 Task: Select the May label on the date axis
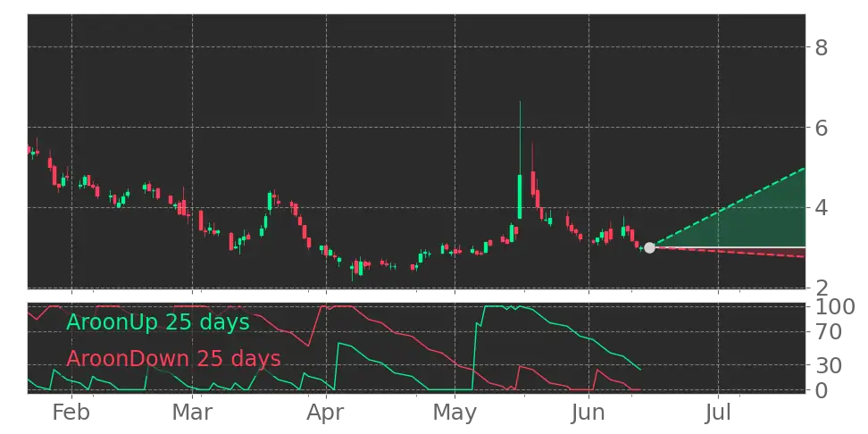click(x=455, y=413)
